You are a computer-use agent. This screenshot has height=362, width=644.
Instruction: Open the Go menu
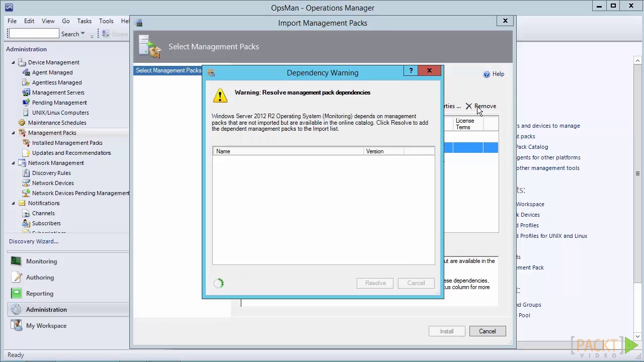pos(66,21)
